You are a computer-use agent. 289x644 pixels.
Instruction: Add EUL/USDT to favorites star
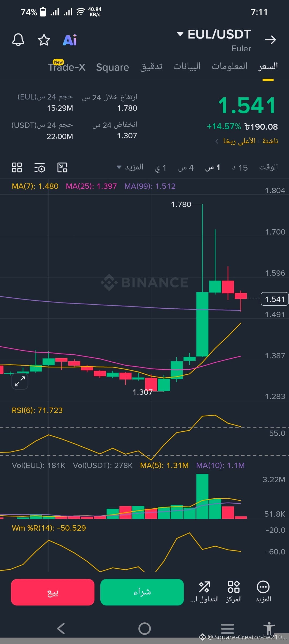(44, 40)
